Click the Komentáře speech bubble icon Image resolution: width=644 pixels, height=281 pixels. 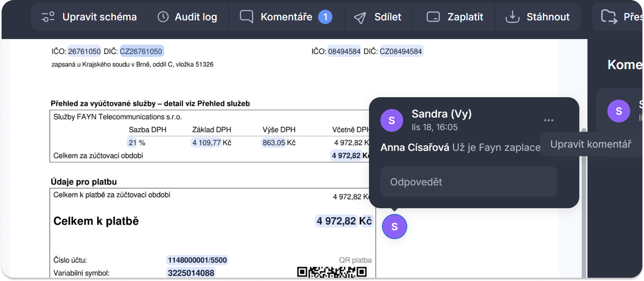[246, 17]
